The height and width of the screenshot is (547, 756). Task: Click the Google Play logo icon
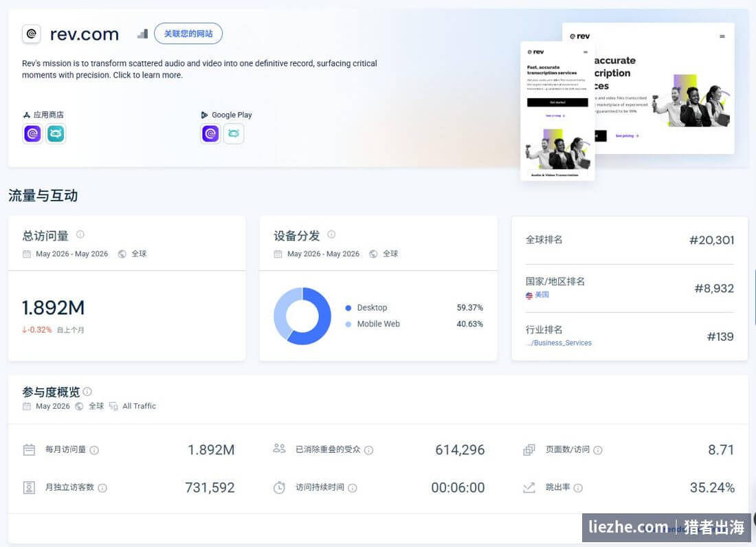point(204,115)
